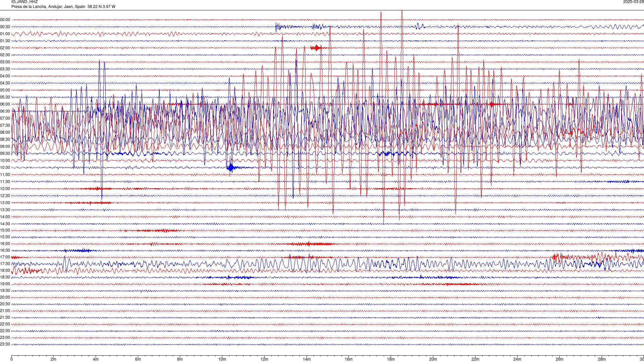Screen dimensions: 644x362
Task: Select the 07:30 trace time label
Action: click(5, 125)
